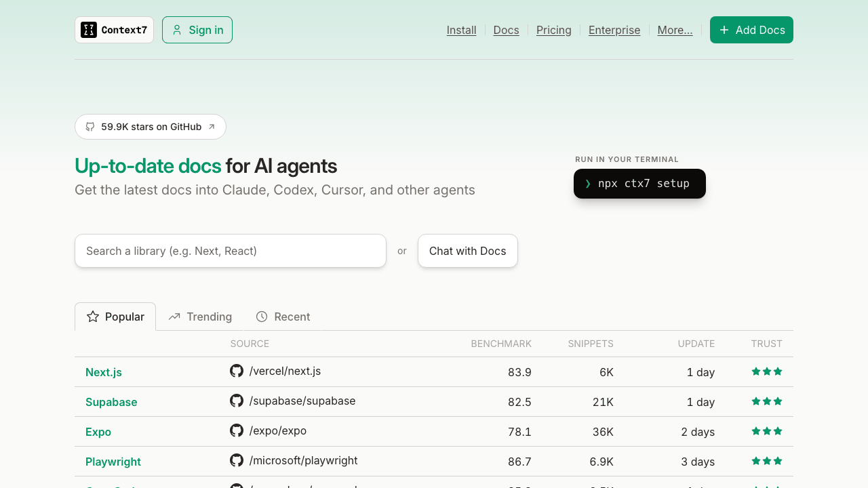Switch to the Popular tab
The height and width of the screenshot is (488, 868).
tap(115, 317)
